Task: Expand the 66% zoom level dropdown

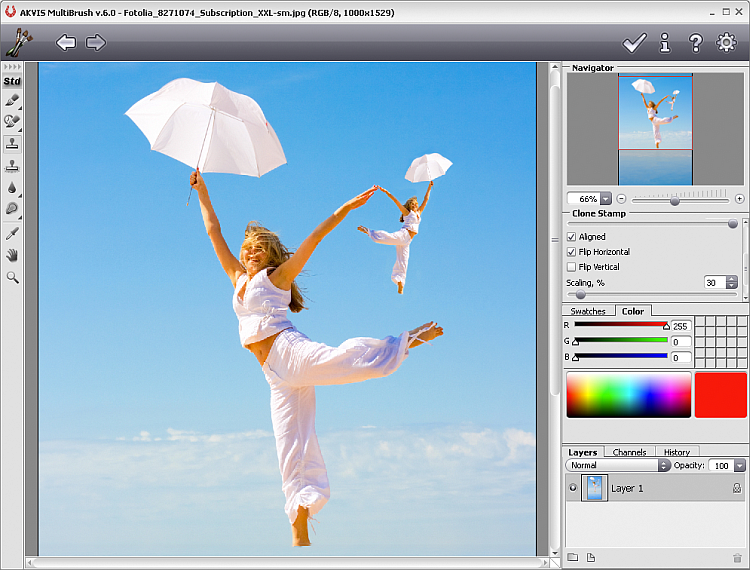Action: point(606,199)
